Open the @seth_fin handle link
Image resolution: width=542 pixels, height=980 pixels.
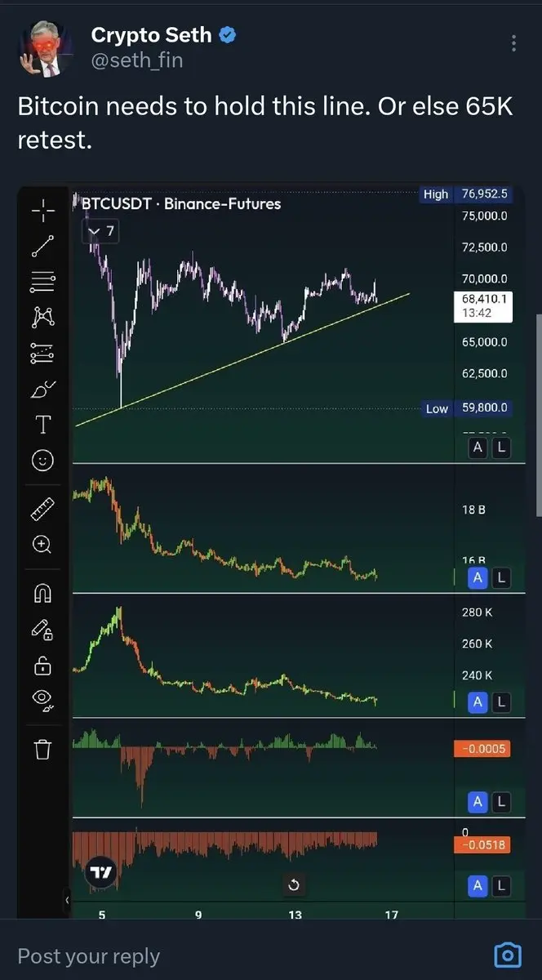coord(137,60)
